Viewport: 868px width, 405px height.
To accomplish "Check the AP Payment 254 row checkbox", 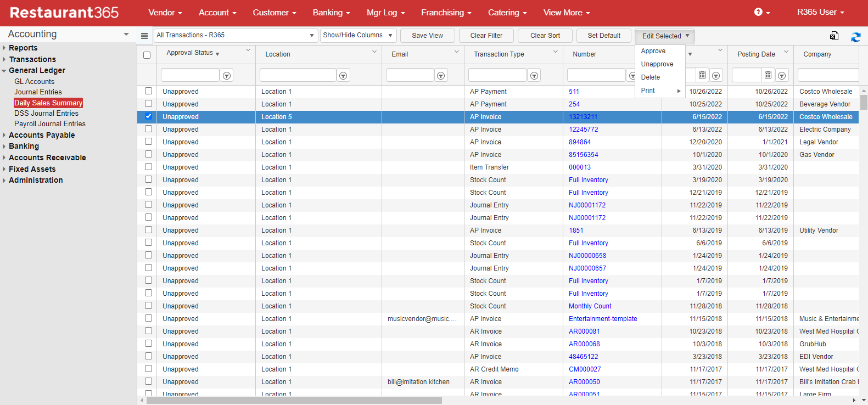I will (148, 104).
